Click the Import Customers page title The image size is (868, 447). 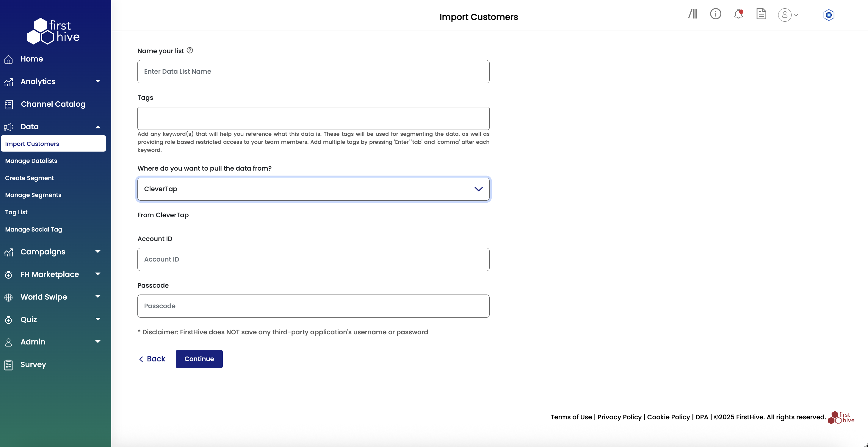479,17
